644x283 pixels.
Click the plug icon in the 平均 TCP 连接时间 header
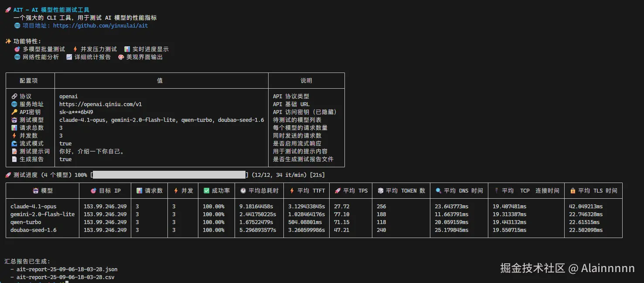coord(496,191)
